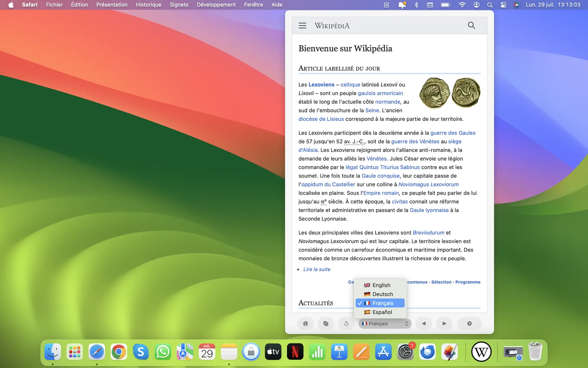The width and height of the screenshot is (588, 368).
Task: Go back using the left arrow button
Action: [x=424, y=324]
